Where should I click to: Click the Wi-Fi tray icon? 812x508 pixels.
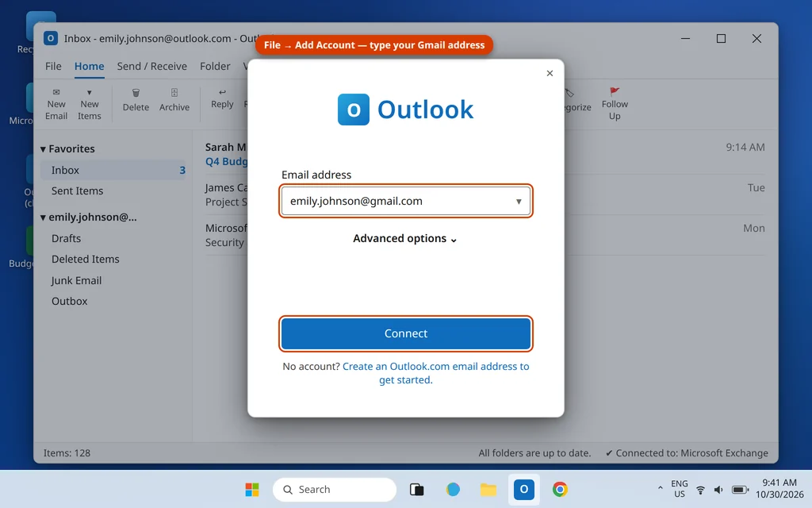[700, 490]
